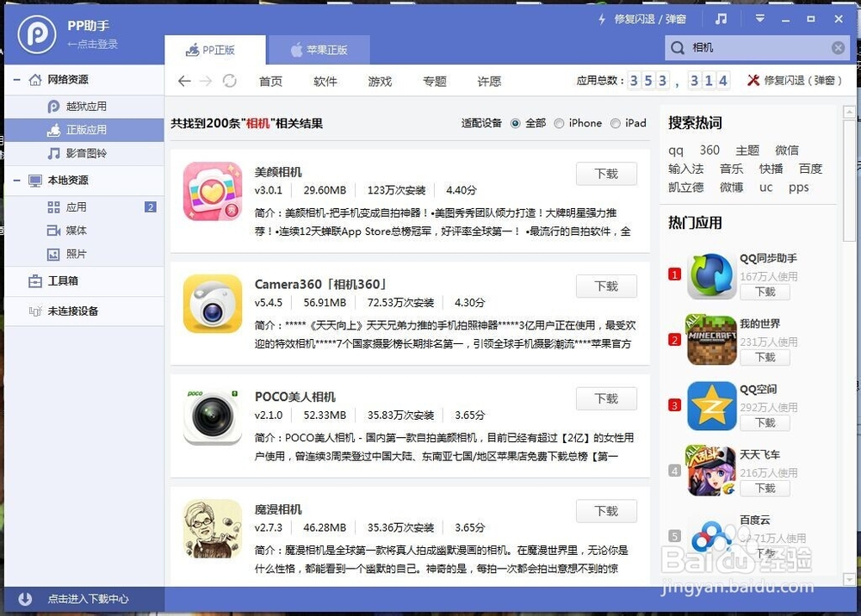861x616 pixels.
Task: Open POCO美人相机 app icon
Action: [x=213, y=416]
